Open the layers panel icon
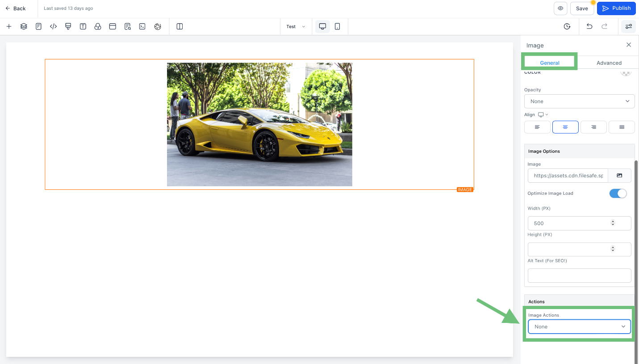639x364 pixels. (x=24, y=26)
